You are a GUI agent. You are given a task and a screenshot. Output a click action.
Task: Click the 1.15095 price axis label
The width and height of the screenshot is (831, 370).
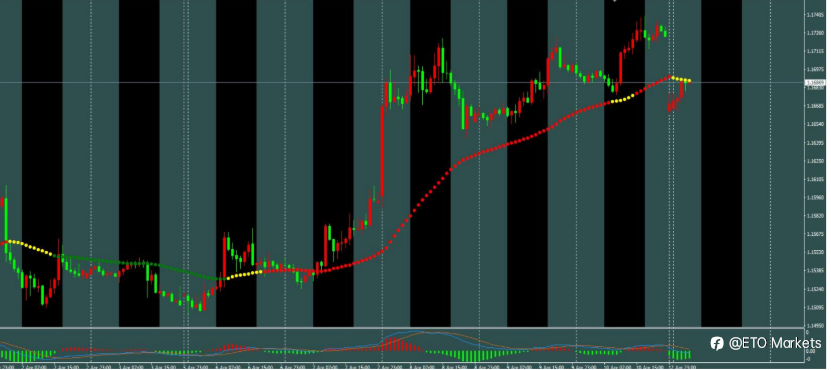[x=815, y=307]
